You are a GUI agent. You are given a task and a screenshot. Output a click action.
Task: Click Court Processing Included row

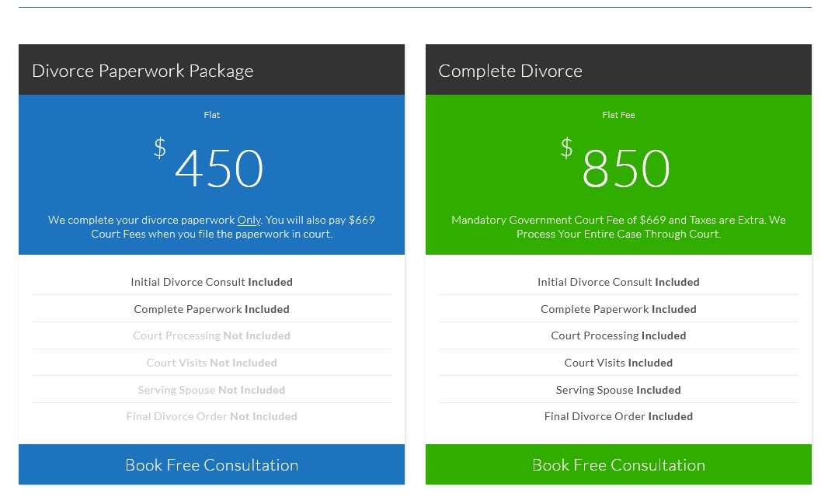[x=618, y=335]
